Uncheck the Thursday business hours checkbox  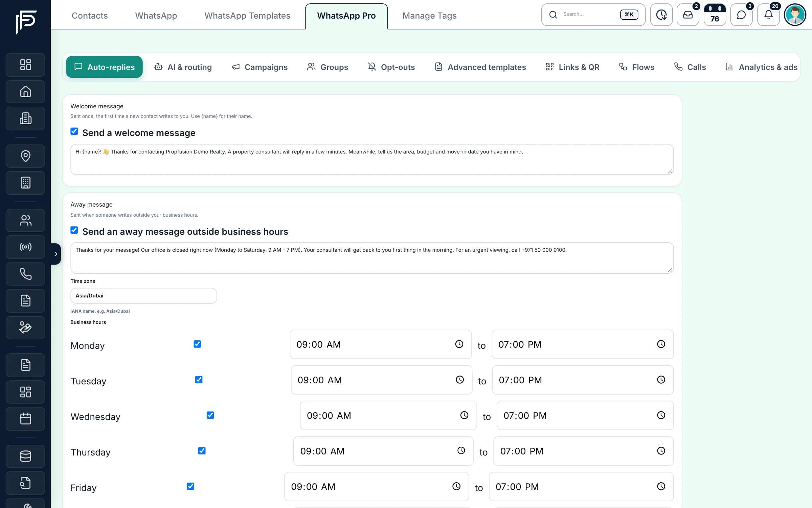click(202, 451)
